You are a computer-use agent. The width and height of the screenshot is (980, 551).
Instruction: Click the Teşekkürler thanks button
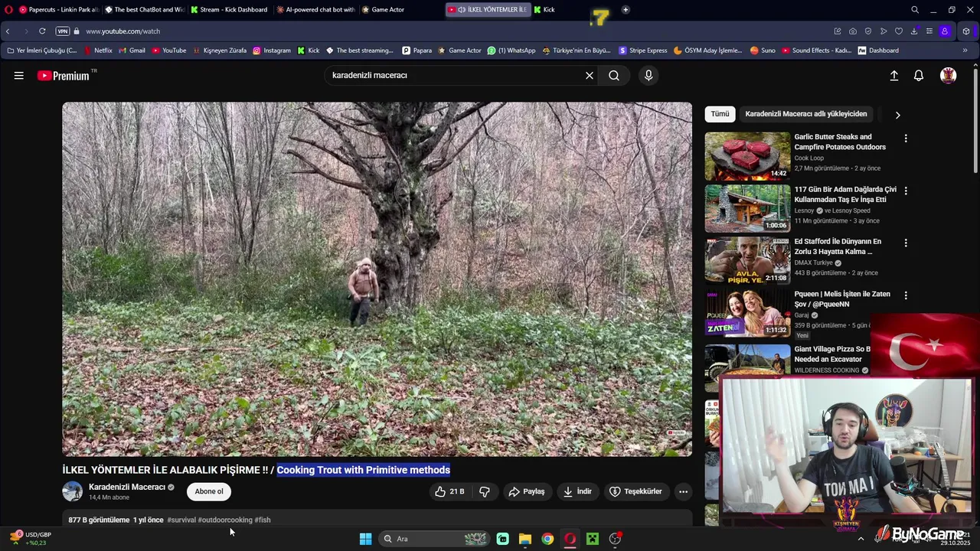point(635,491)
